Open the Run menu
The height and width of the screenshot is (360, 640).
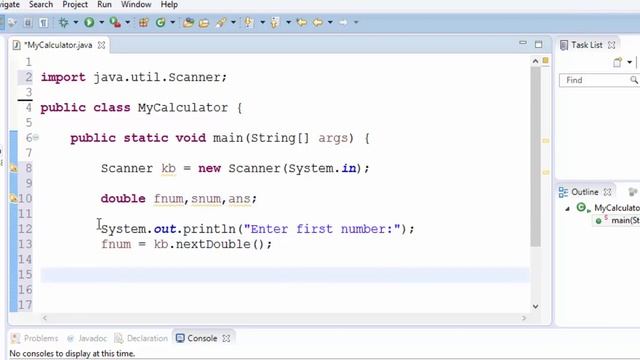point(104,4)
